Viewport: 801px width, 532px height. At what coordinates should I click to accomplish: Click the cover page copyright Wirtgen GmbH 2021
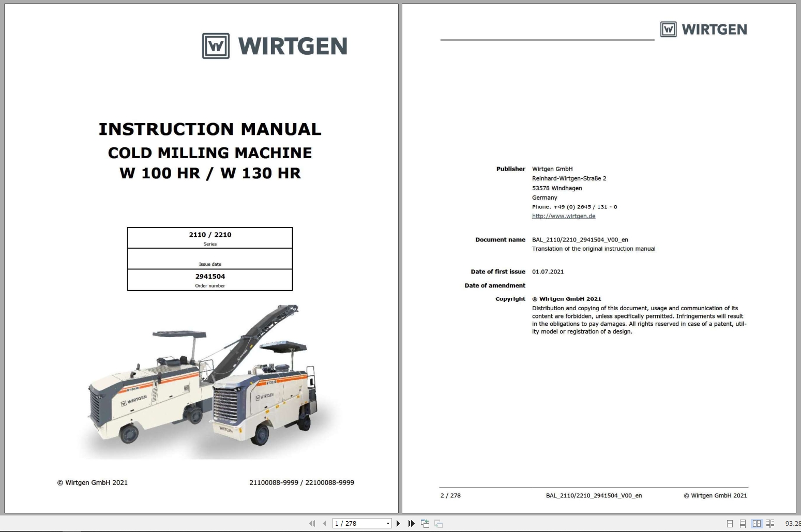click(x=93, y=482)
